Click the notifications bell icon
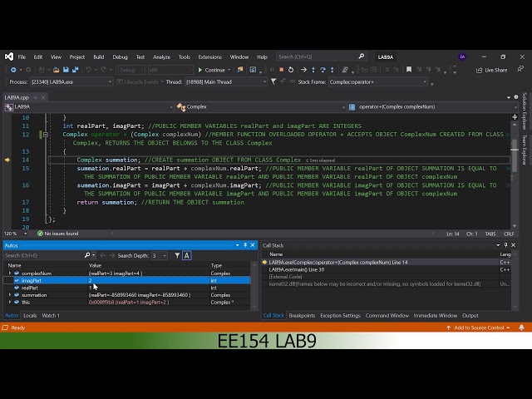The image size is (532, 399). click(521, 328)
